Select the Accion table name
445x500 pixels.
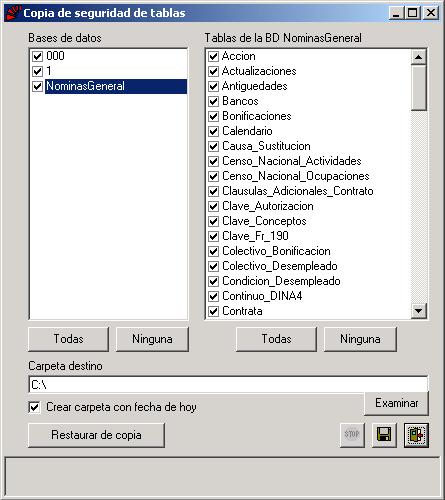point(239,56)
